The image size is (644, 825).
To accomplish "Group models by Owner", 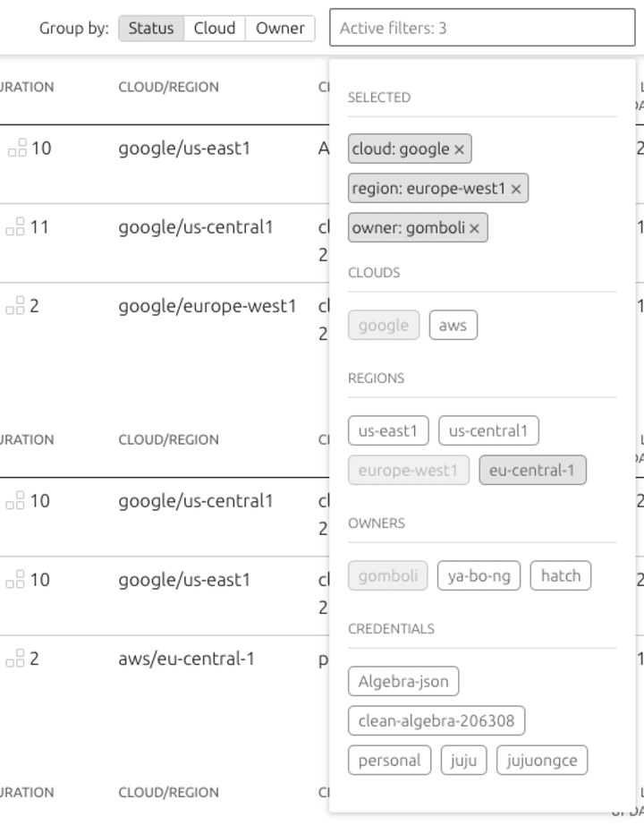I will point(280,28).
